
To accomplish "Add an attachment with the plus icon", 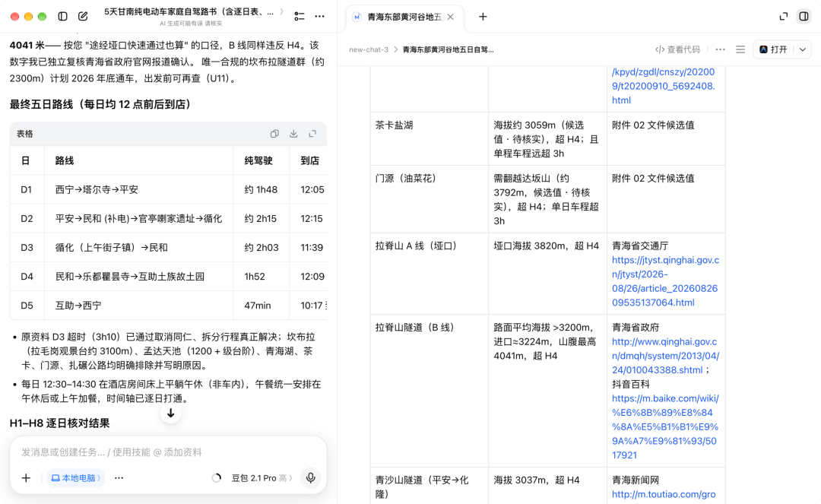I will coord(26,478).
